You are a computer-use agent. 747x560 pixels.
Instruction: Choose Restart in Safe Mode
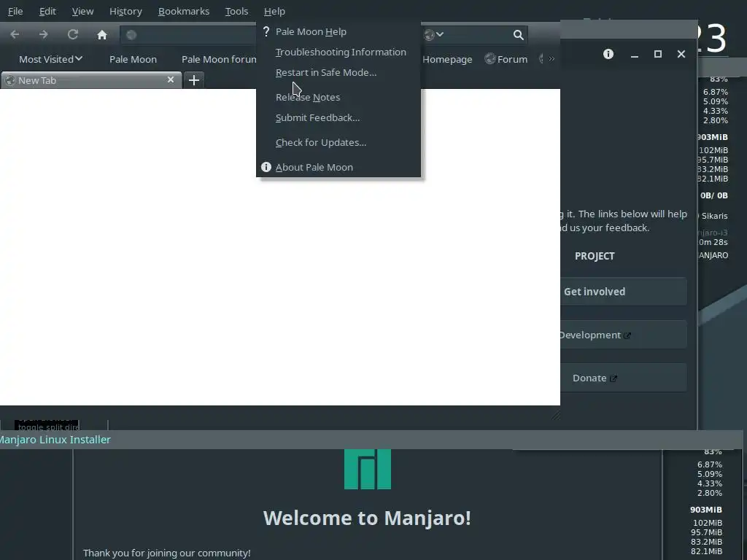(x=338, y=72)
